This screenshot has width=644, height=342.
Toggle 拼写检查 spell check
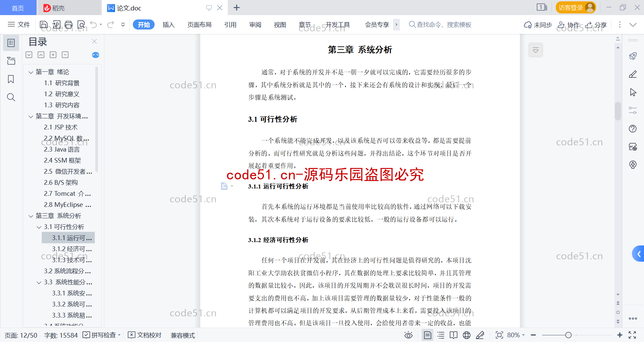[101, 335]
